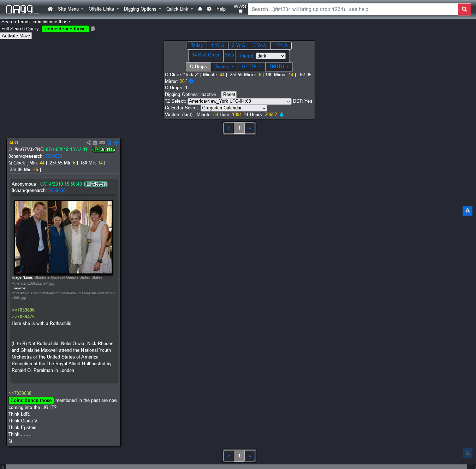Open notifications bell icon
This screenshot has height=469, width=476.
[x=200, y=9]
